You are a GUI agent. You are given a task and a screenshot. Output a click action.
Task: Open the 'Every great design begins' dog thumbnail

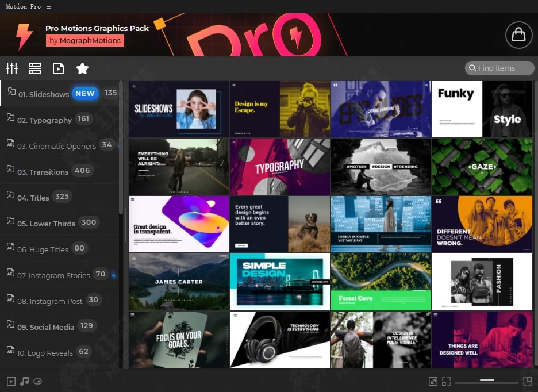click(x=280, y=224)
